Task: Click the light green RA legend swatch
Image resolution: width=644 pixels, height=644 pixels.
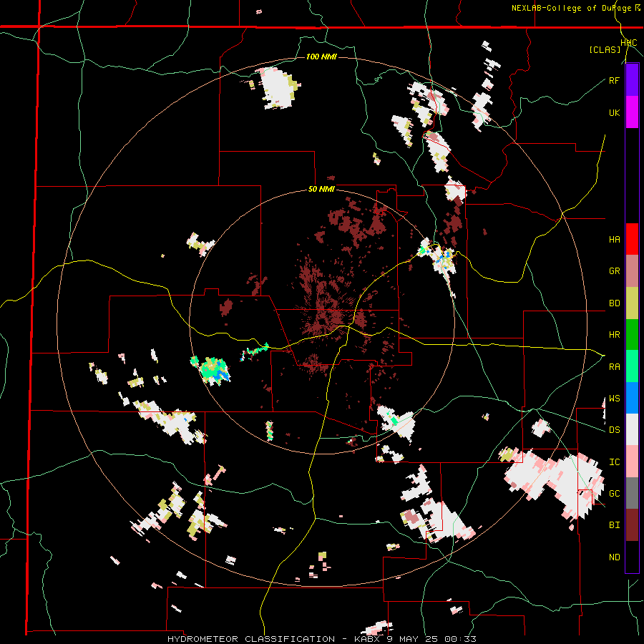Action: tap(632, 366)
